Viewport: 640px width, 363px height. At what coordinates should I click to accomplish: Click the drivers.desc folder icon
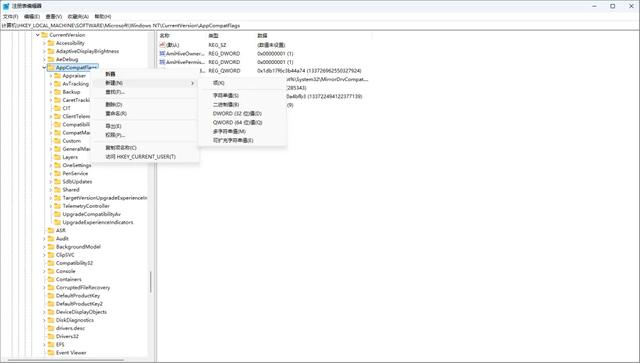pyautogui.click(x=51, y=328)
